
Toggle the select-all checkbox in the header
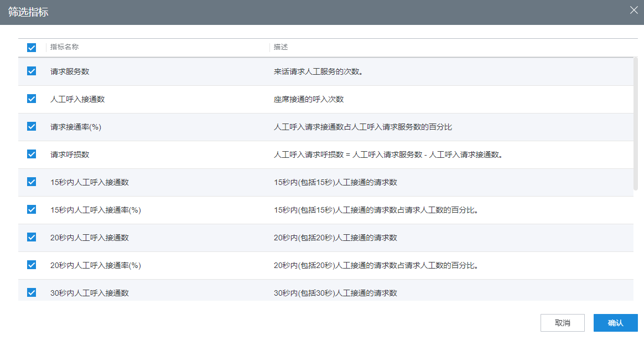[32, 48]
